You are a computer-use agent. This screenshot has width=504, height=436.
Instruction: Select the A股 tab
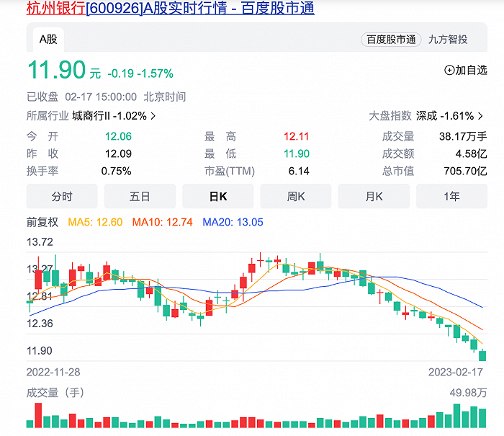48,40
